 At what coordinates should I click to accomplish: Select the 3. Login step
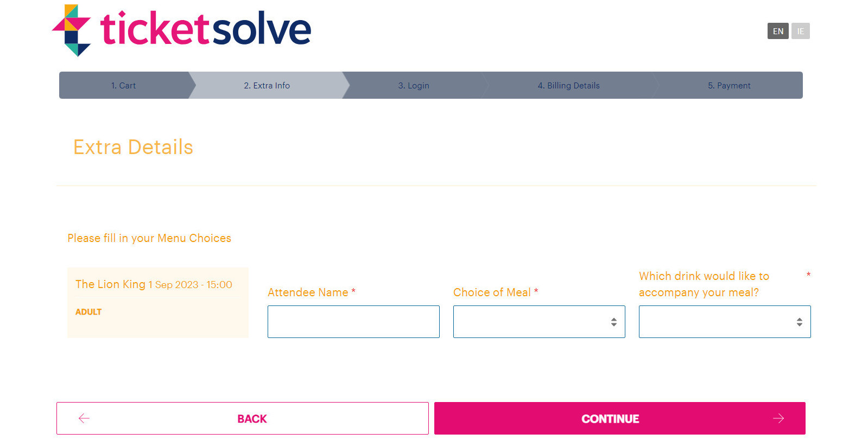point(413,85)
